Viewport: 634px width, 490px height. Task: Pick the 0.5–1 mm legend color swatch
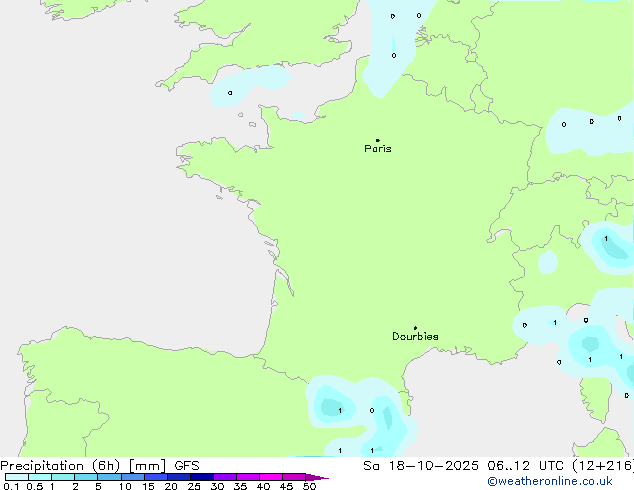pyautogui.click(x=40, y=477)
